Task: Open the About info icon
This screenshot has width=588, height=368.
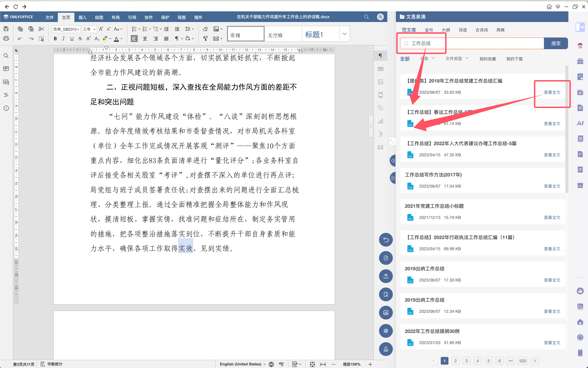Action: coord(6,108)
